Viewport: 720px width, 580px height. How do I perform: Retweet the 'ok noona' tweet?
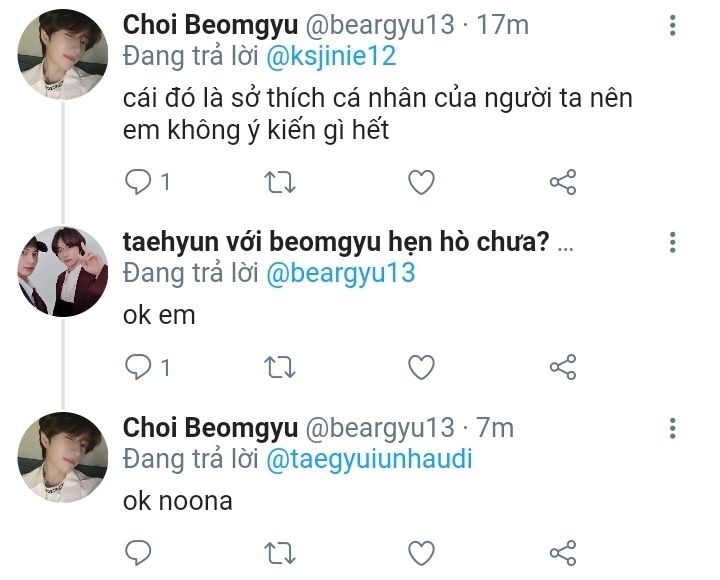(x=281, y=551)
